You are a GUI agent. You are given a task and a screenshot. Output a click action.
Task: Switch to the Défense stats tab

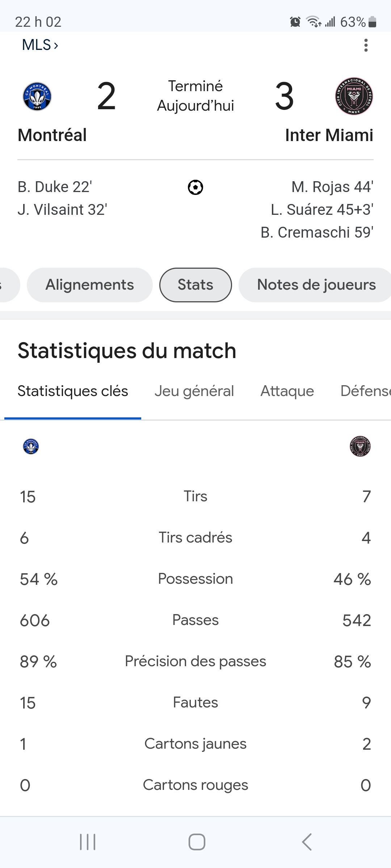coord(366,391)
